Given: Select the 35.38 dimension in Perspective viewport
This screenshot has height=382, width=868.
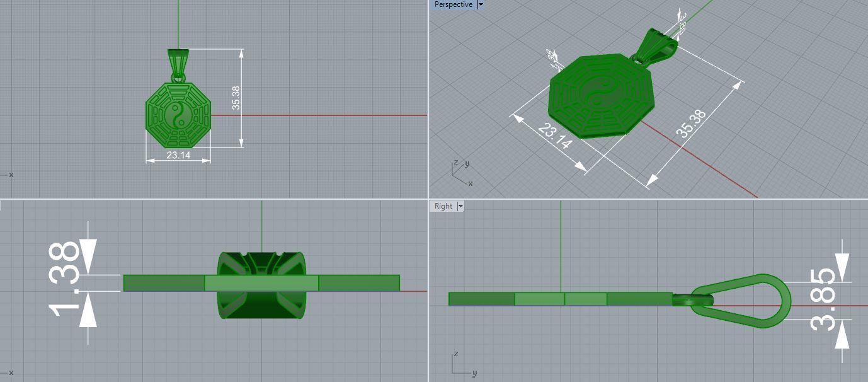Looking at the screenshot, I should point(691,124).
